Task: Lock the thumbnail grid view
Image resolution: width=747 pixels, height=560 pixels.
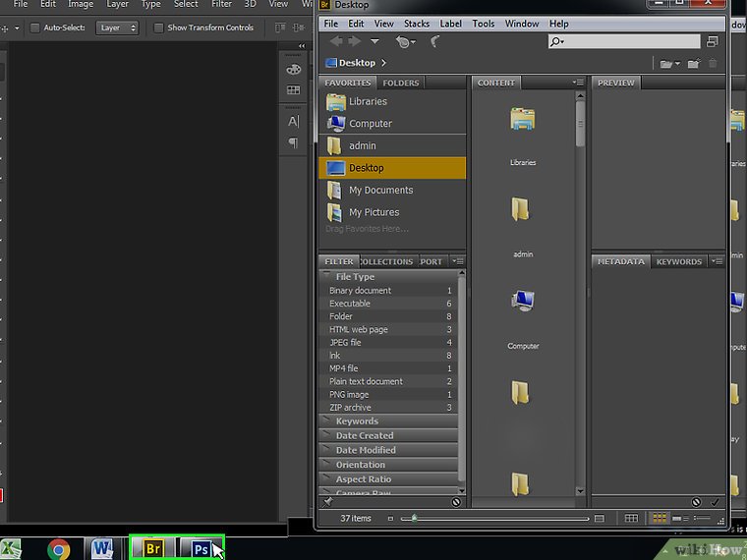Action: point(632,518)
